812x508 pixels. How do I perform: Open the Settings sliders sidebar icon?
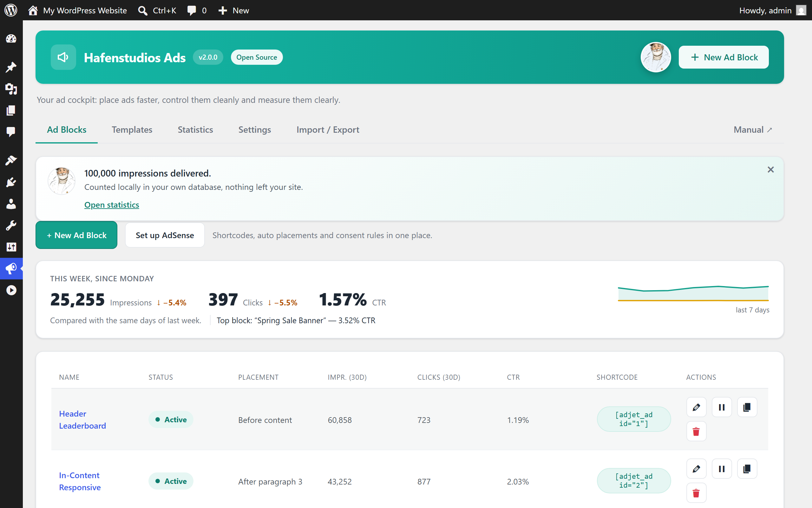[11, 247]
